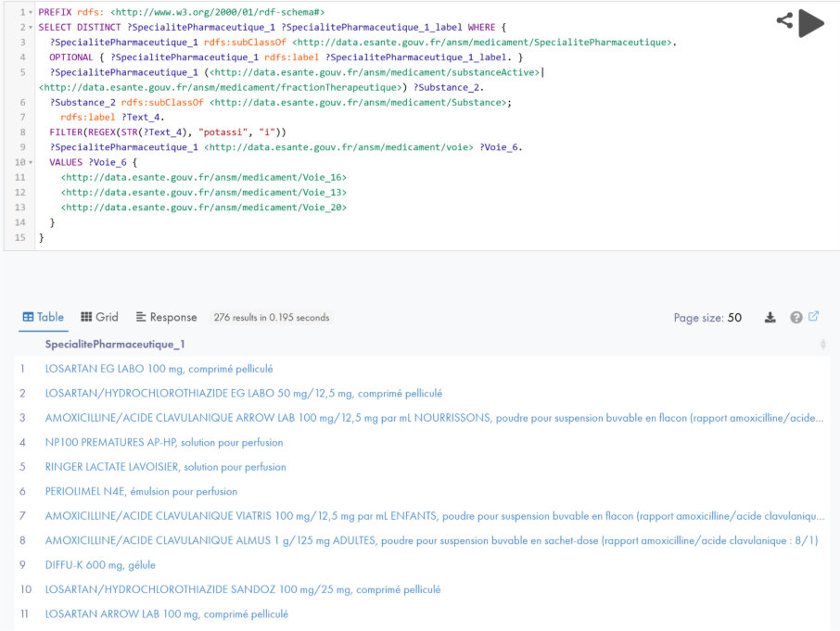Open results in a new window icon

tap(814, 317)
